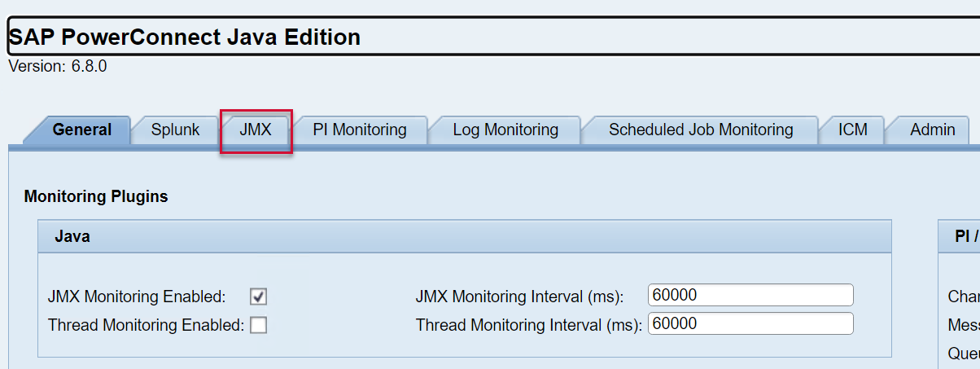The width and height of the screenshot is (980, 369).
Task: Click the JMX Monitoring Interval field
Action: pos(750,295)
